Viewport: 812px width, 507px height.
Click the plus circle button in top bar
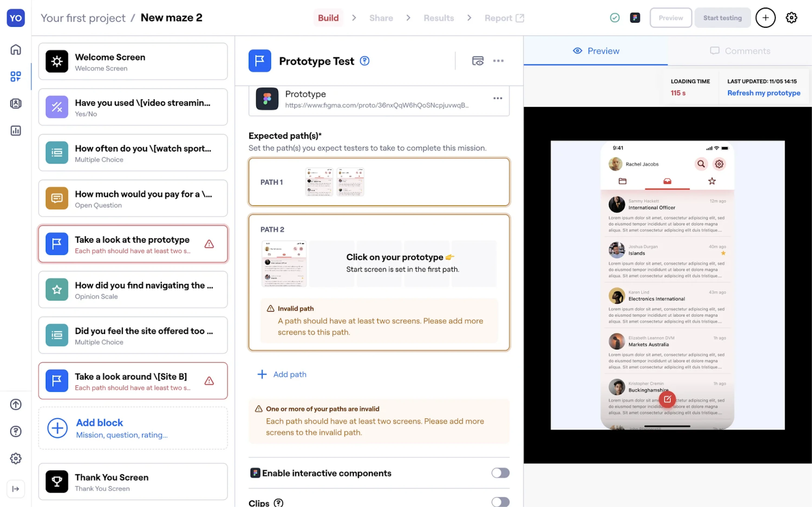(x=765, y=18)
